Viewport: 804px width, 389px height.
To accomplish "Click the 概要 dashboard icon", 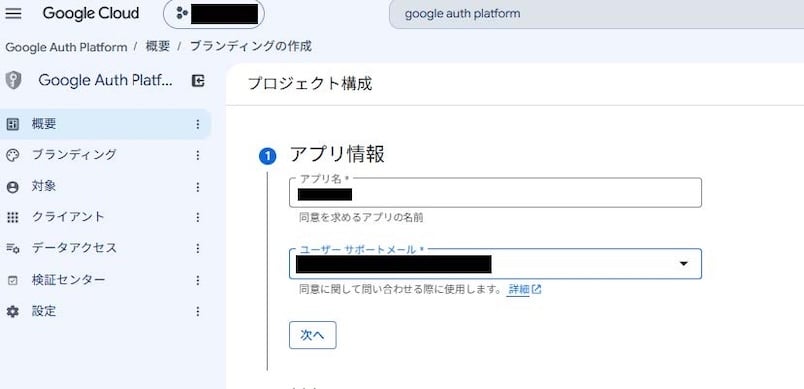I will [13, 124].
